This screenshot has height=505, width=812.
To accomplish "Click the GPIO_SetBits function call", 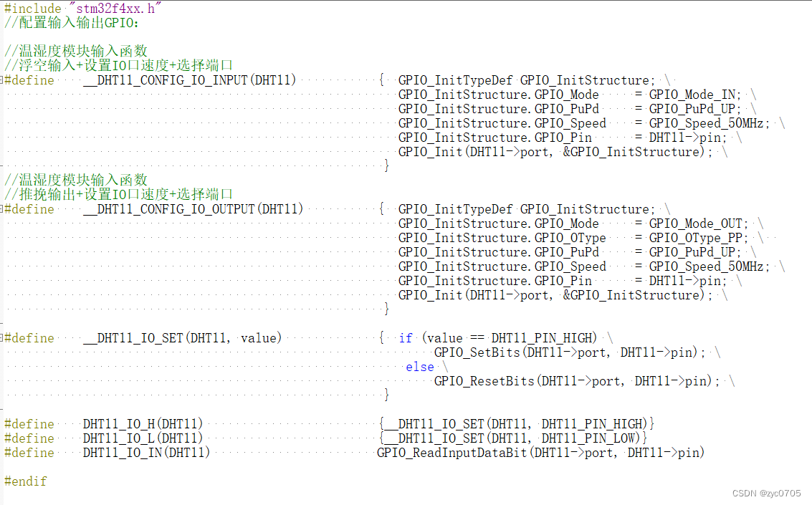I will pos(477,352).
